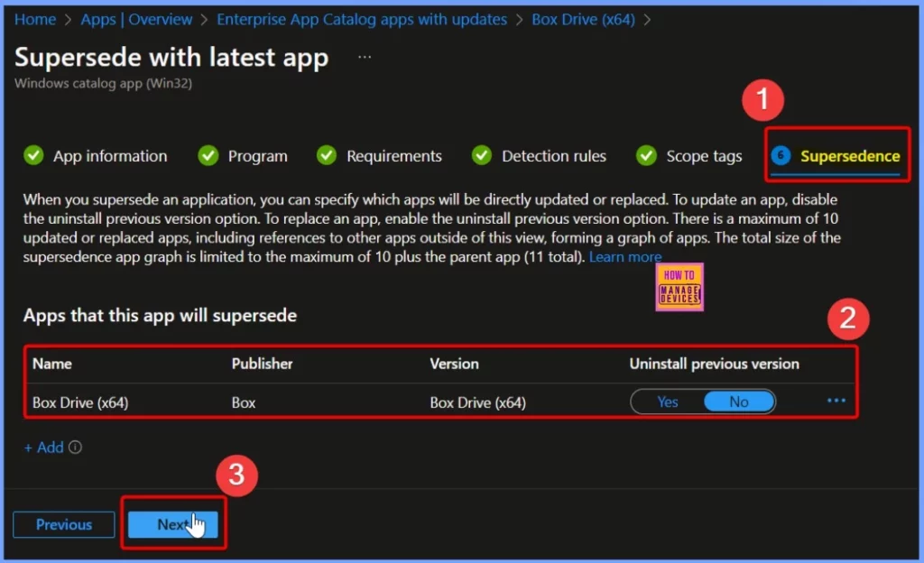
Task: Click the + Add link
Action: coord(43,448)
